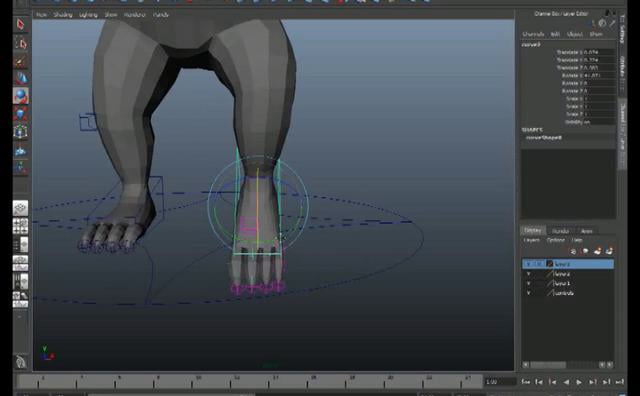
Task: Open the Channels menu in channel box
Action: 533,34
